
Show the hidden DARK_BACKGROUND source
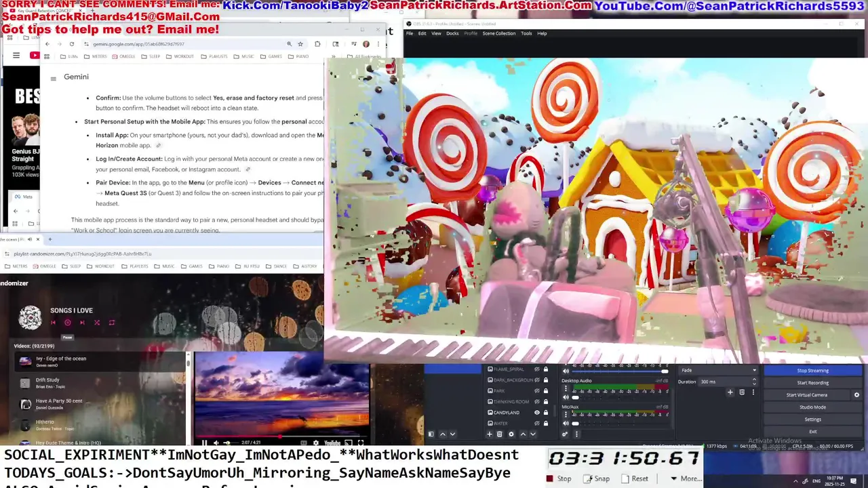click(x=537, y=380)
